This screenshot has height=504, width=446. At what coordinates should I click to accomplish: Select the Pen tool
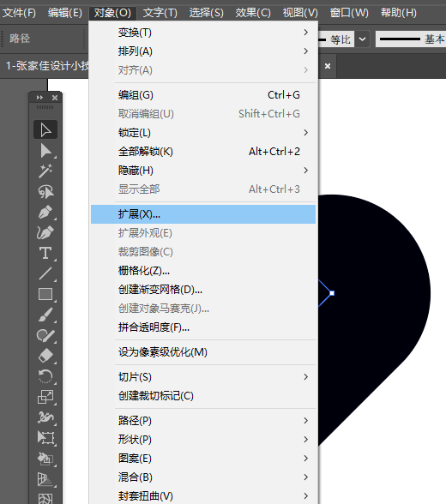45,213
